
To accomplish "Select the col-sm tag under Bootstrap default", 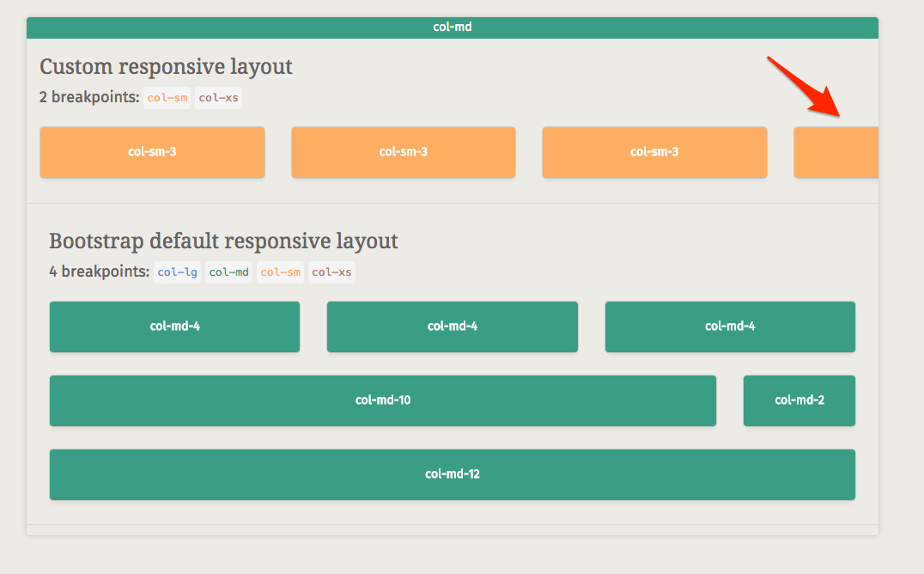I will pos(281,272).
